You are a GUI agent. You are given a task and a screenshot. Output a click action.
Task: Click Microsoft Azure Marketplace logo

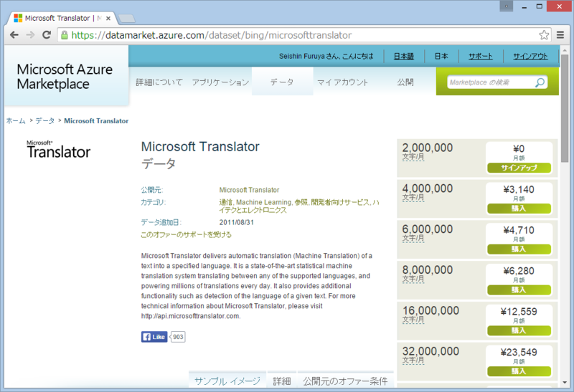pyautogui.click(x=65, y=77)
